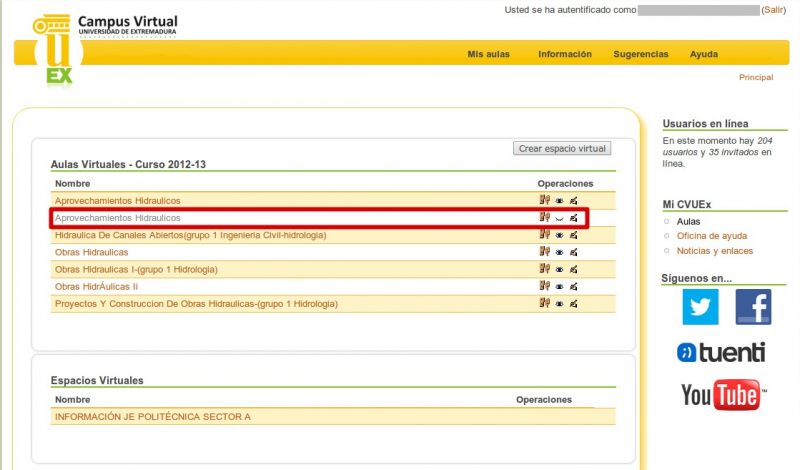
Task: Open the tuenti logo link
Action: point(721,352)
